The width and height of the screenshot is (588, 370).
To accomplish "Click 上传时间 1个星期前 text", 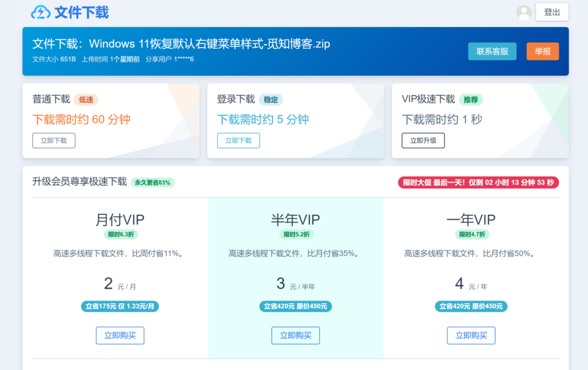I will pos(111,59).
